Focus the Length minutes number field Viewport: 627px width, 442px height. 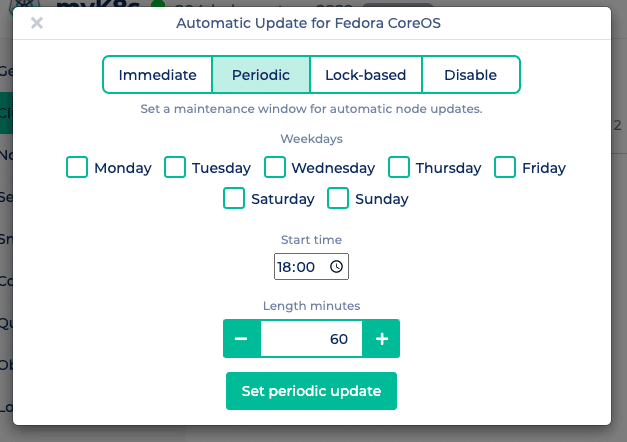point(311,339)
